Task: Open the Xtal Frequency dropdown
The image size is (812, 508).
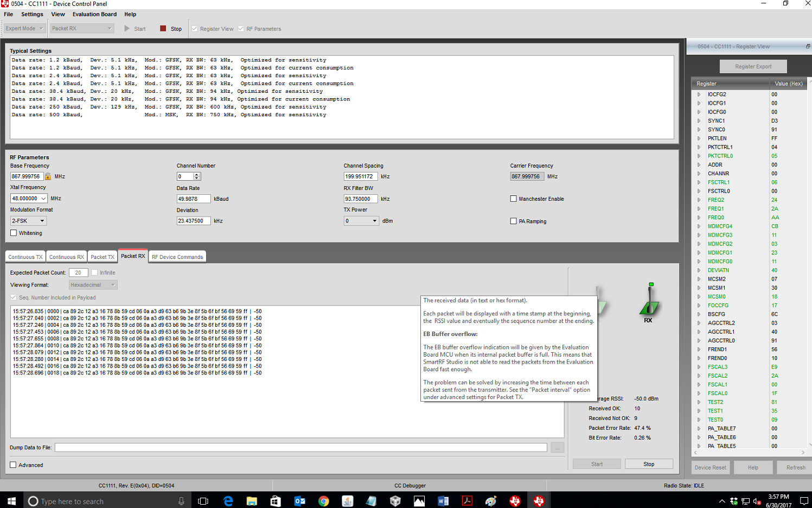Action: coord(29,199)
